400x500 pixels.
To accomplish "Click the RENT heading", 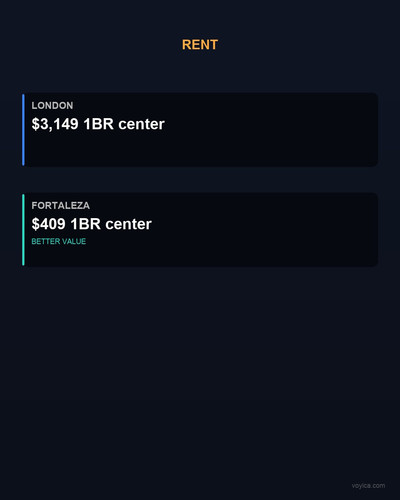I will point(200,45).
